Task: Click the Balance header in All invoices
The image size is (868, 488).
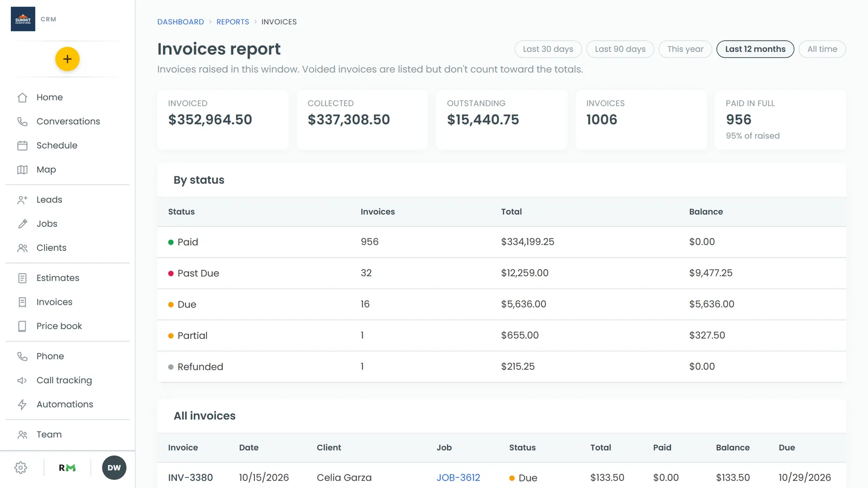Action: 732,448
